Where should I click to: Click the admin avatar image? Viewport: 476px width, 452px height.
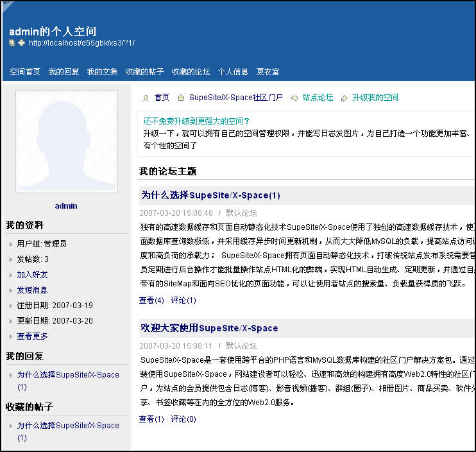click(67, 142)
